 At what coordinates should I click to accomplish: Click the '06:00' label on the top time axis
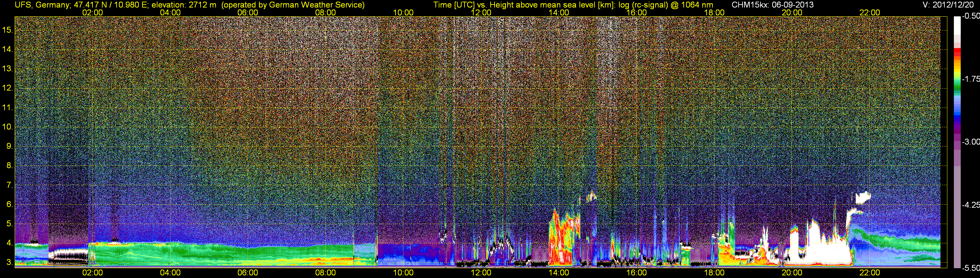tap(248, 12)
